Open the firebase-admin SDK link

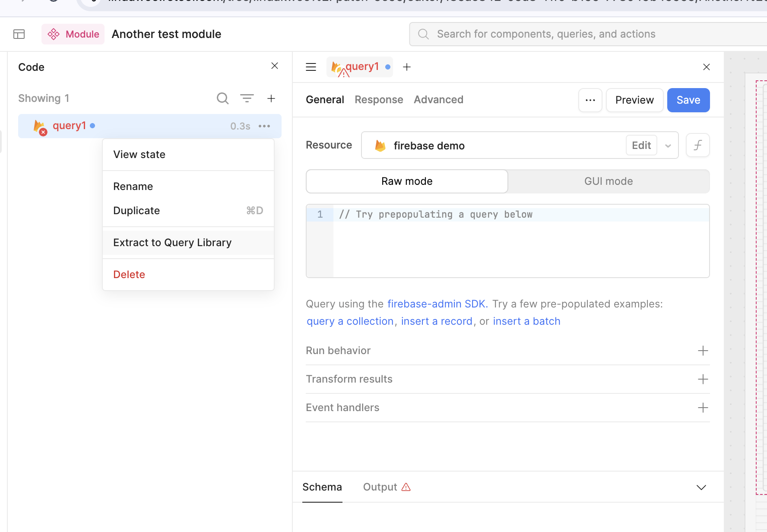pyautogui.click(x=437, y=304)
